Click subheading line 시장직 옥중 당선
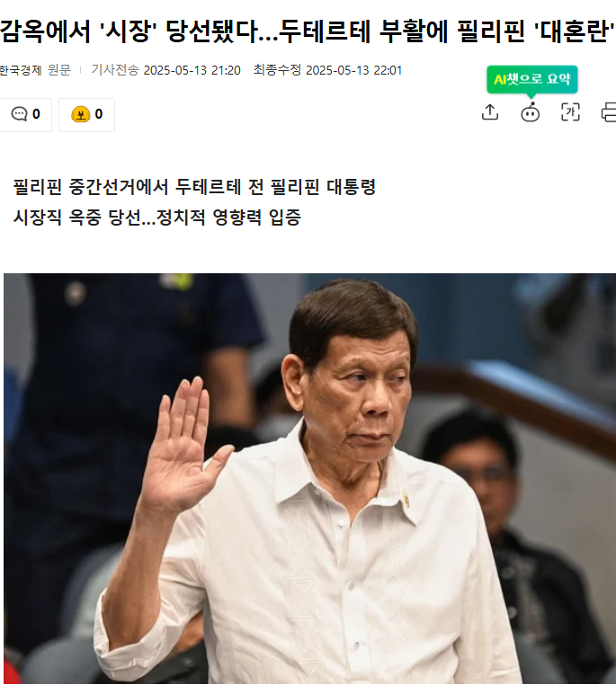616x693 pixels. (157, 217)
